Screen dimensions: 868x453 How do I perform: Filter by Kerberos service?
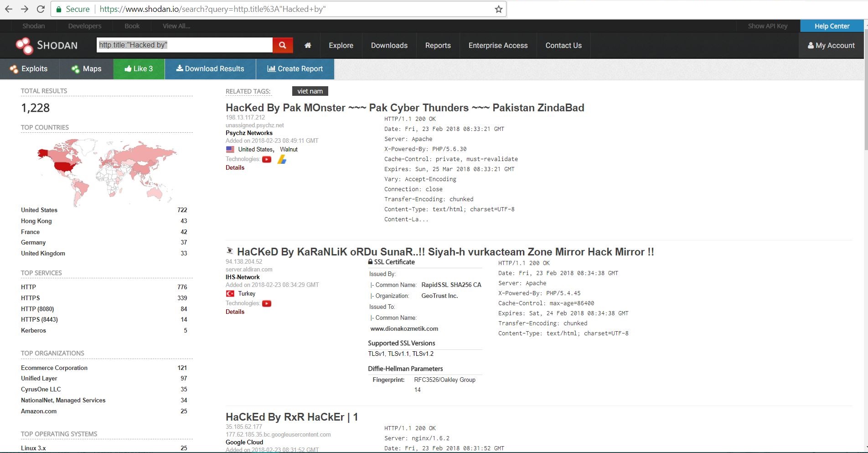click(x=33, y=330)
